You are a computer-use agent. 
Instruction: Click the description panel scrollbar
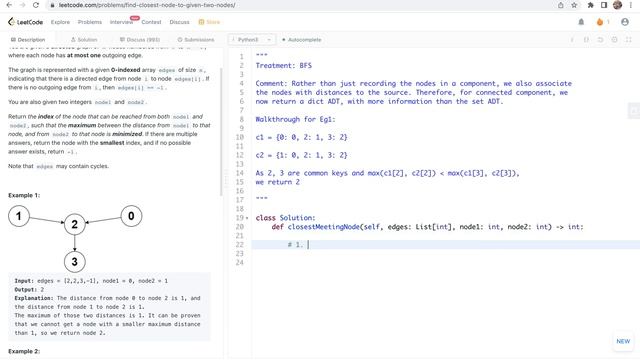click(x=222, y=131)
